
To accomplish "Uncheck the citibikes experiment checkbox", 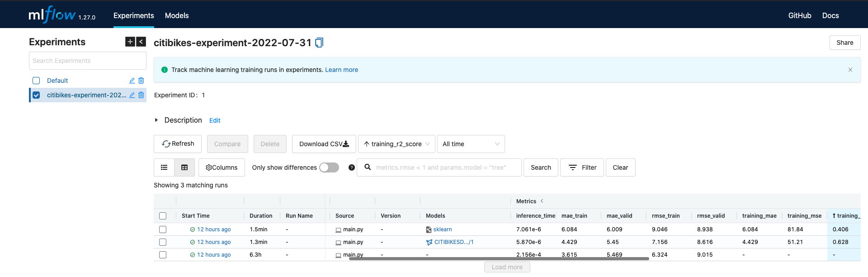I will (x=36, y=95).
